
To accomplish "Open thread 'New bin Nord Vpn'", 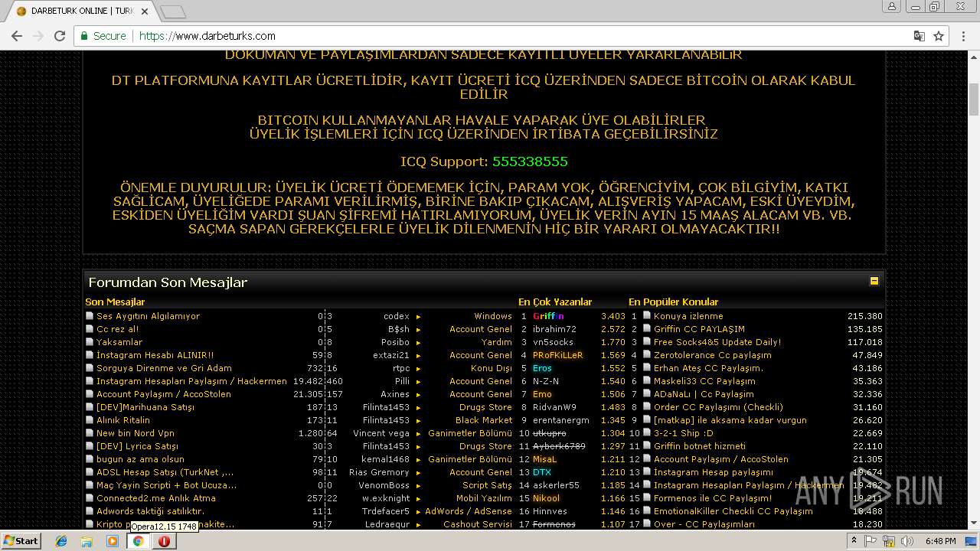I will tap(136, 433).
